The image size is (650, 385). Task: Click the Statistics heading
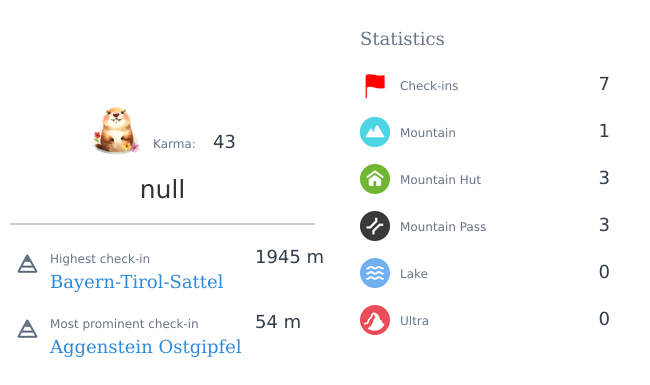[402, 39]
